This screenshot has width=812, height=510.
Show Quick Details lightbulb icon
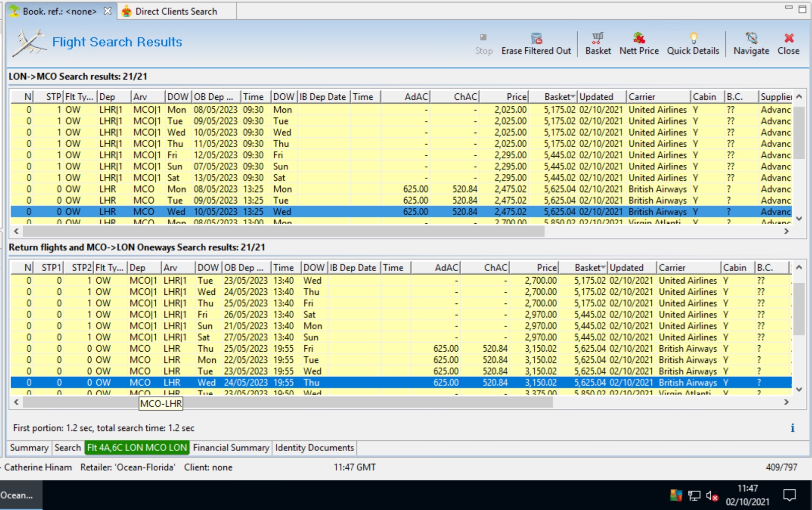coord(693,39)
